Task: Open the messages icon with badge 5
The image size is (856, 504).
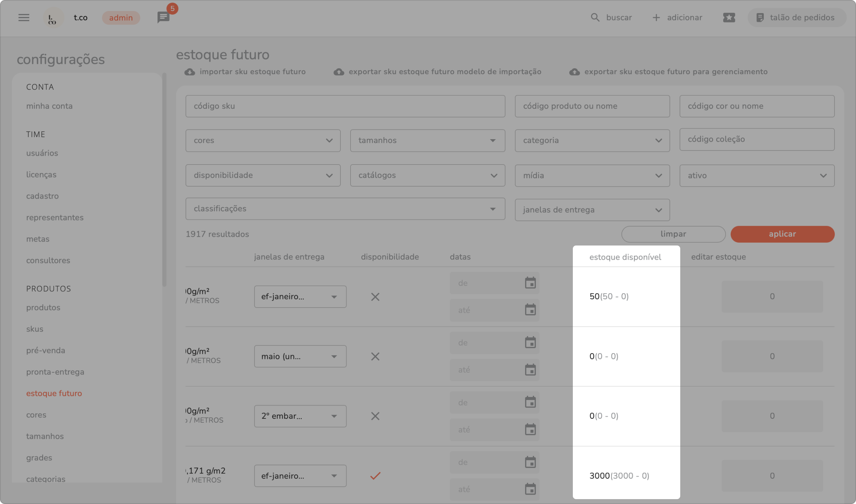Action: pyautogui.click(x=163, y=17)
